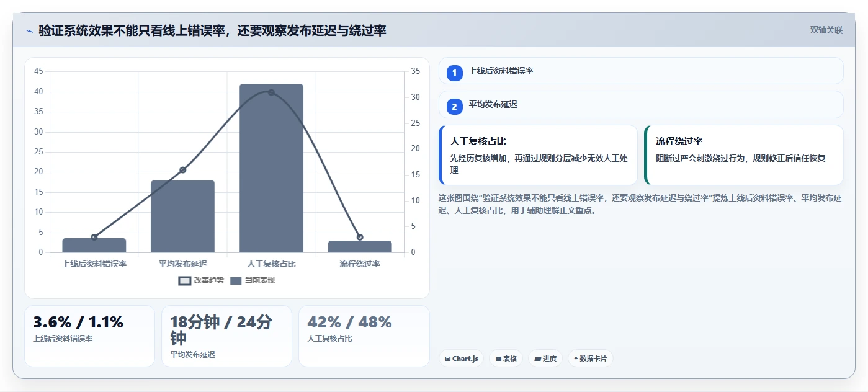Select the 进度 tag chip
This screenshot has height=392, width=868.
pos(545,359)
